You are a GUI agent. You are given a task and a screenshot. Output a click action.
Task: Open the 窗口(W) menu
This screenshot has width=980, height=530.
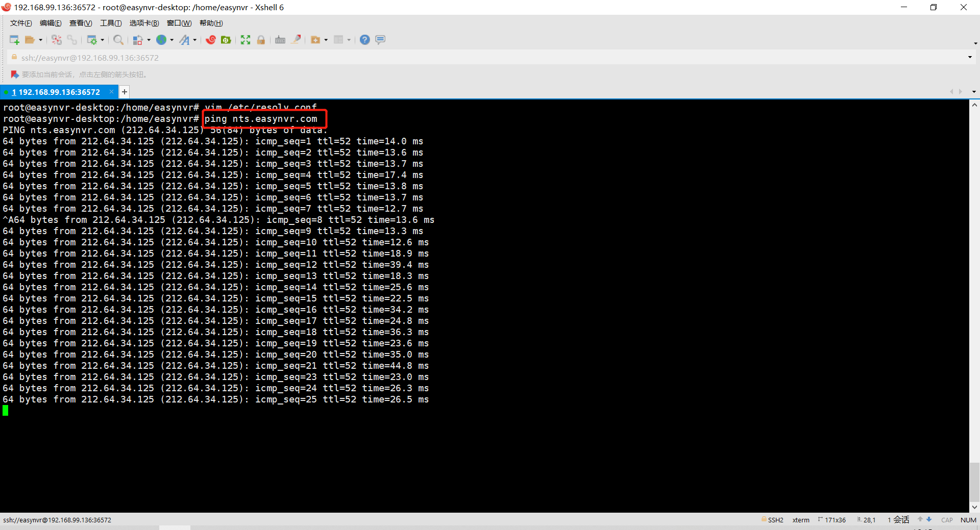point(179,23)
